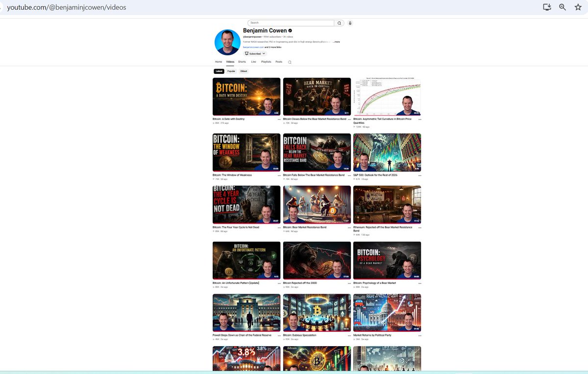Open the Playlists tab
Screen dimensions: 588x374
coord(266,62)
